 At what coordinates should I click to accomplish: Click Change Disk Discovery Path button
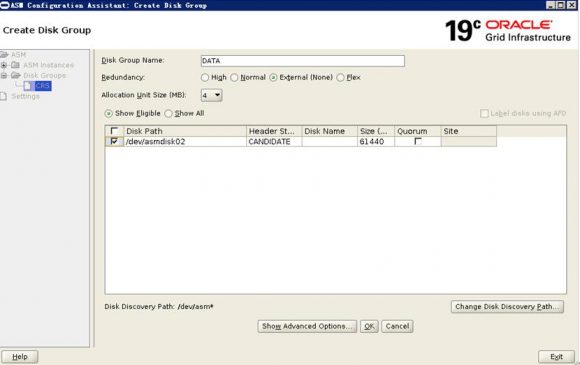coord(507,307)
